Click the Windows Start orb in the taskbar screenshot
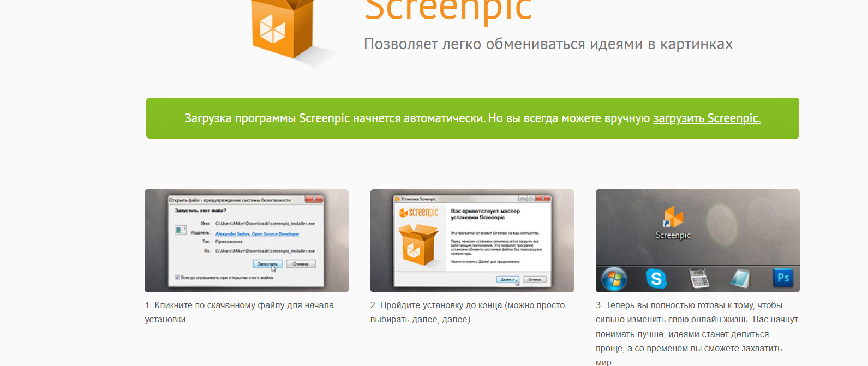The height and width of the screenshot is (366, 868). (614, 279)
